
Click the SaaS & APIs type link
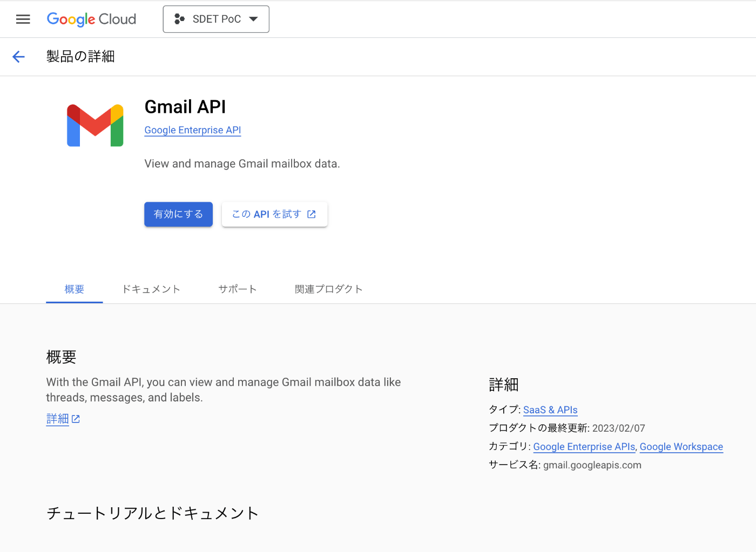click(x=550, y=410)
